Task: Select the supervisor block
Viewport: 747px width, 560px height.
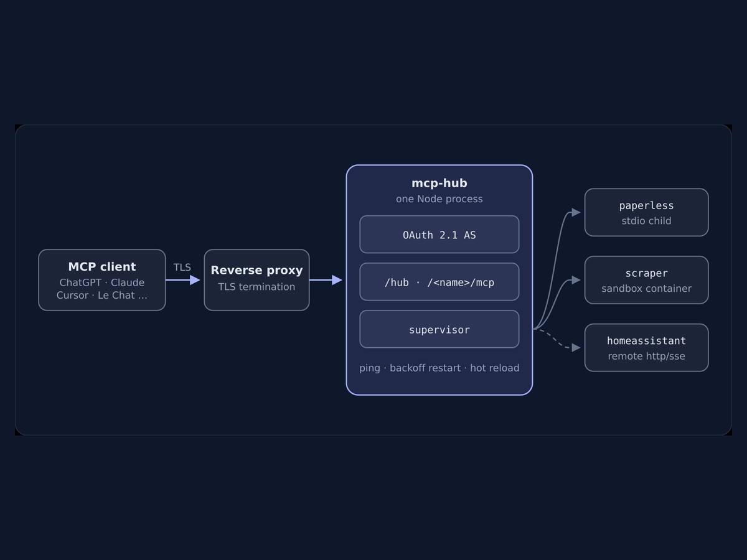Action: [439, 329]
